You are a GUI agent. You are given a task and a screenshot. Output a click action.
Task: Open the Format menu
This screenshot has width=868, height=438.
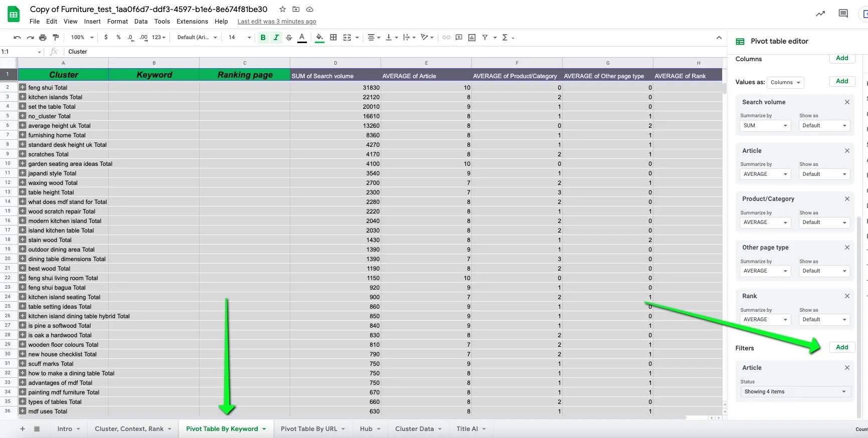pos(117,22)
